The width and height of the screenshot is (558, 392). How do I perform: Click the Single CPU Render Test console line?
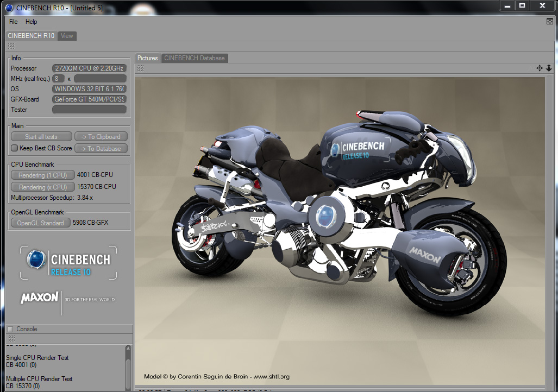pos(37,358)
